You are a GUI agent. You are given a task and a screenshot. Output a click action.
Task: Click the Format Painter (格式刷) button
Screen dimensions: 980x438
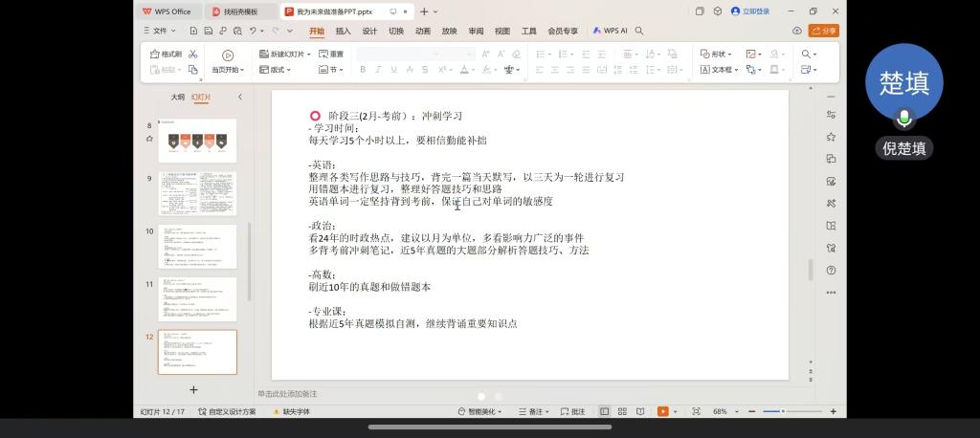pos(166,55)
